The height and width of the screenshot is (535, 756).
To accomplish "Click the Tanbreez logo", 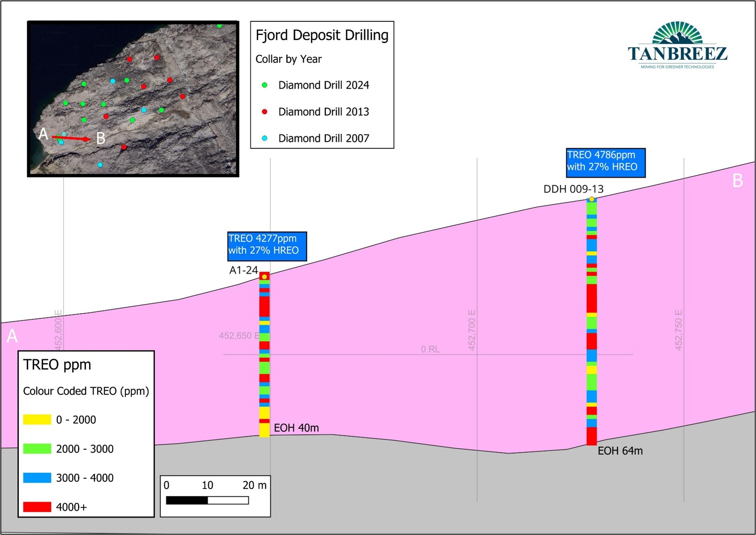I will pos(677,46).
